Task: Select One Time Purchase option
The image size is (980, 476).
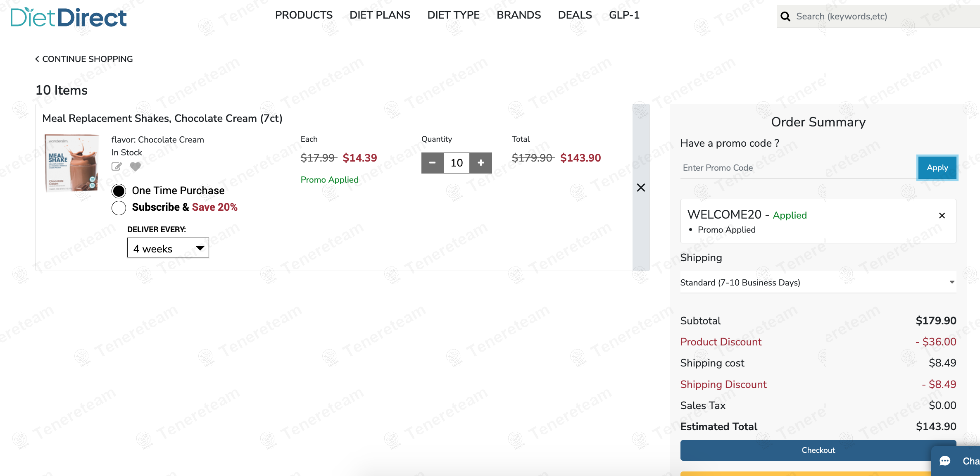Action: (119, 191)
